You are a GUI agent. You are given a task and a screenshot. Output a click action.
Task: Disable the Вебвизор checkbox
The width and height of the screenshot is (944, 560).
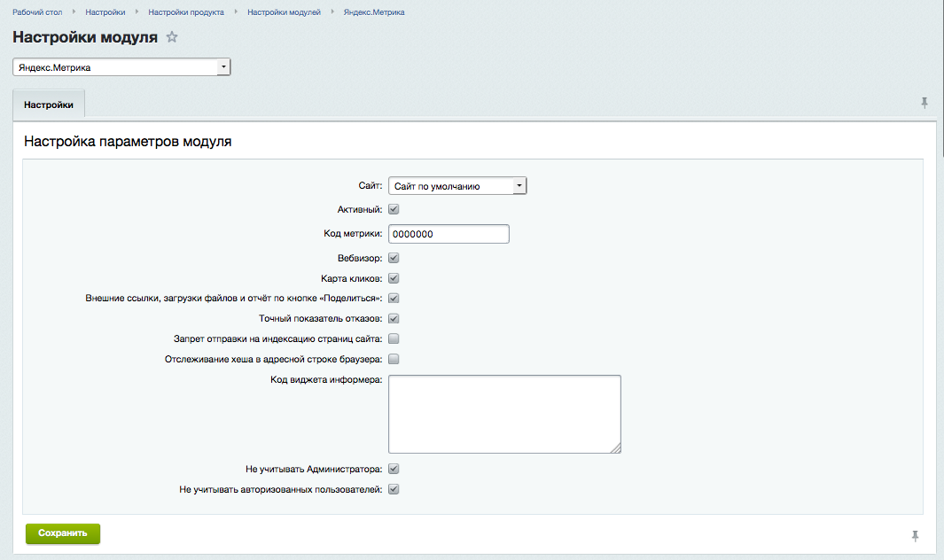click(x=394, y=259)
